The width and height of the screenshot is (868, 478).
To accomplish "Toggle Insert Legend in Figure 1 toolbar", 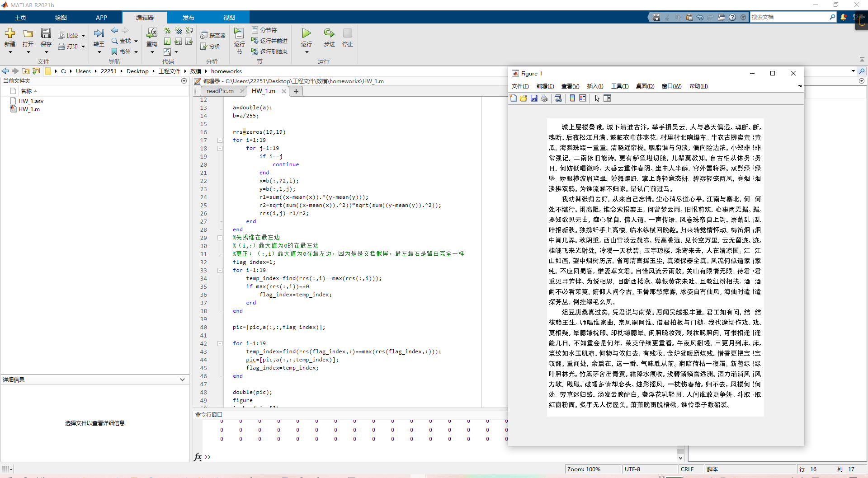I will (x=583, y=98).
